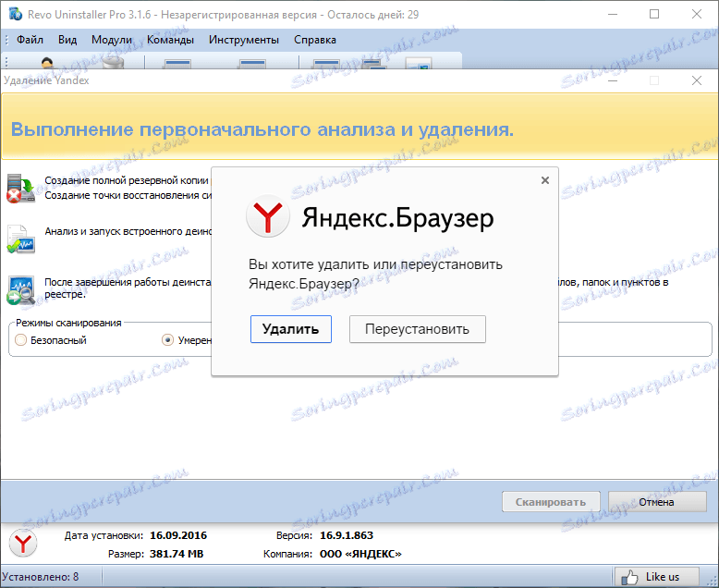Click the backup creation server icon
The image size is (719, 588).
[x=20, y=188]
